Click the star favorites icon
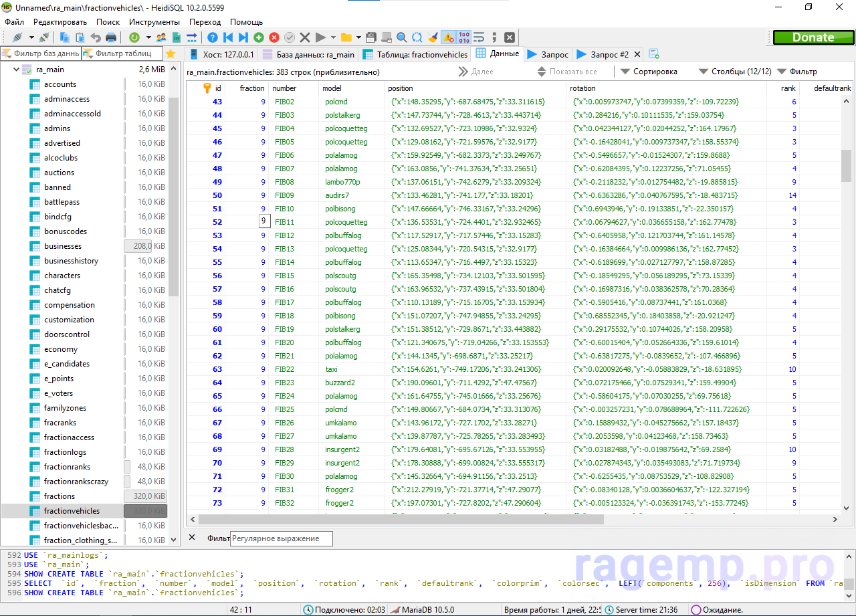 point(171,54)
